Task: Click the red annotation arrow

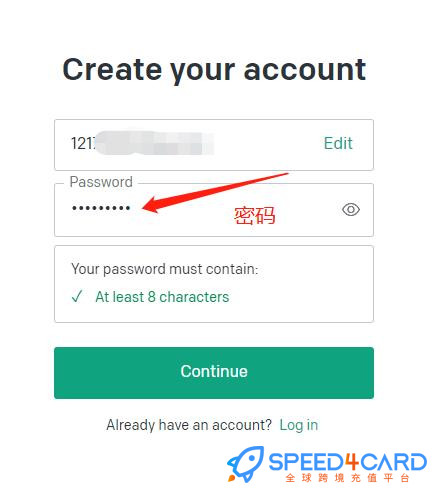Action: (215, 193)
